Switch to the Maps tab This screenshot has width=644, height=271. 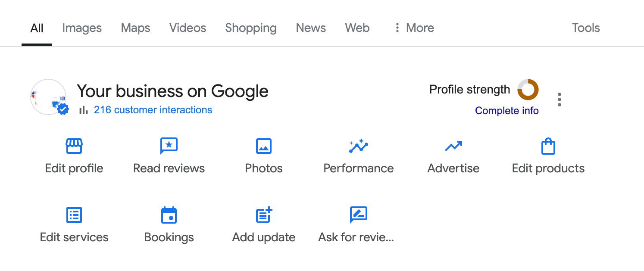pos(135,28)
